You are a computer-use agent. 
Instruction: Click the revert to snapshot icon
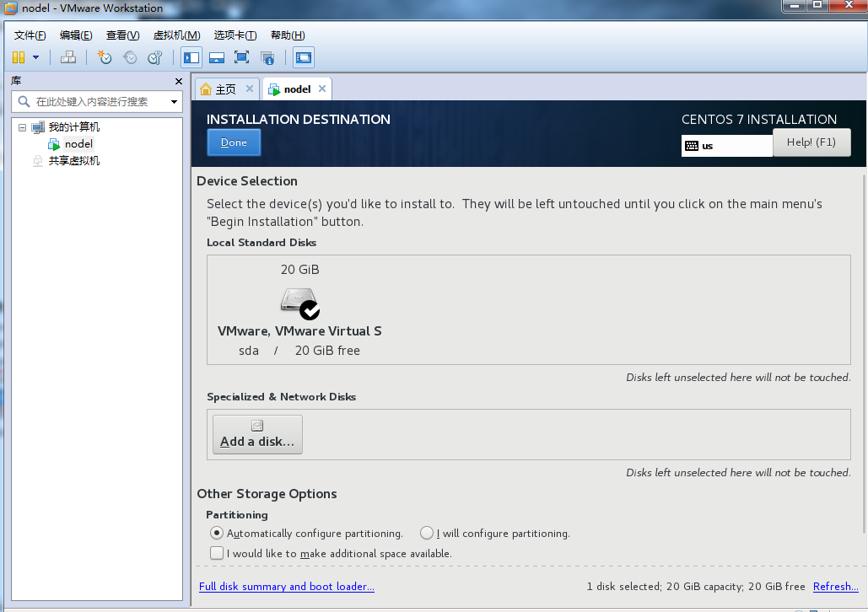tap(130, 57)
